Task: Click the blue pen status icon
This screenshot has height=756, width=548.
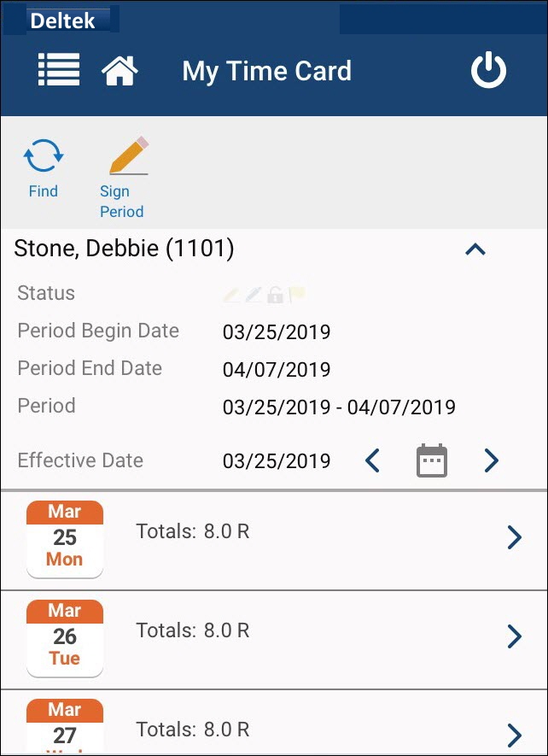Action: click(x=254, y=295)
